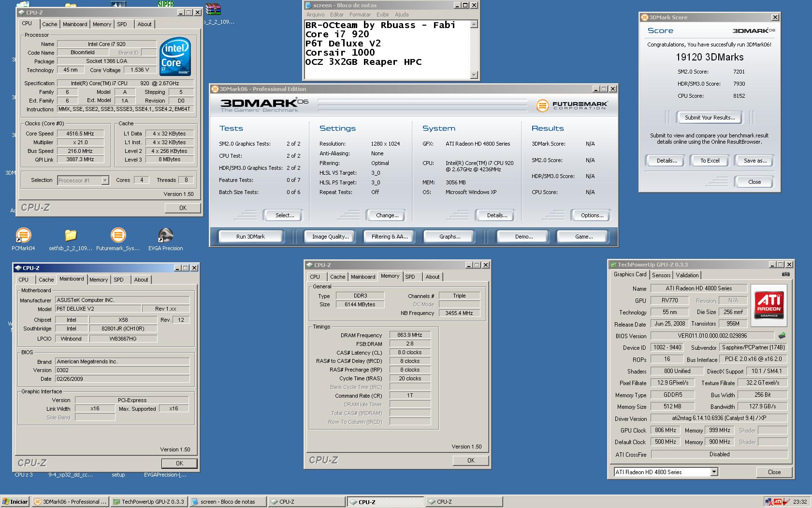Click the 19120 3DMarks score text
The height and width of the screenshot is (508, 812).
click(x=710, y=57)
